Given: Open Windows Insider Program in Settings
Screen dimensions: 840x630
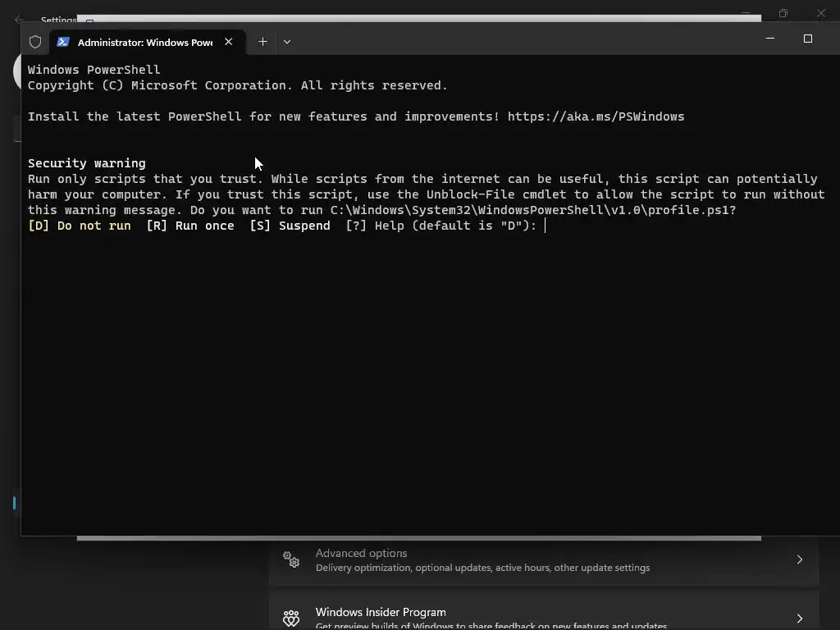Looking at the screenshot, I should [543, 612].
